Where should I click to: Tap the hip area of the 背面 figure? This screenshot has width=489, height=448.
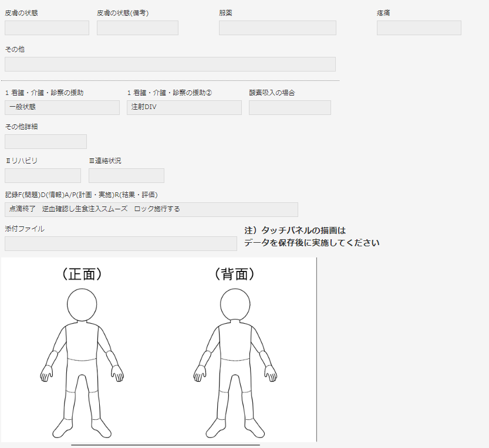click(x=235, y=369)
